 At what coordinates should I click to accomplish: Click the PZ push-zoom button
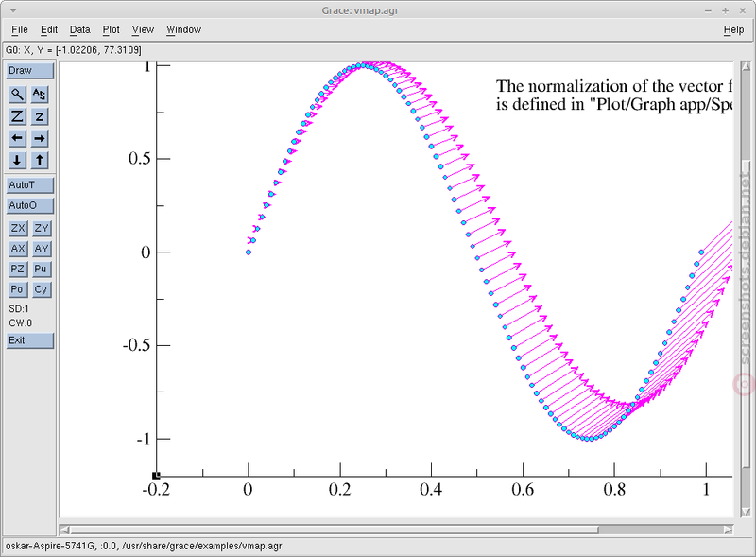[x=18, y=269]
